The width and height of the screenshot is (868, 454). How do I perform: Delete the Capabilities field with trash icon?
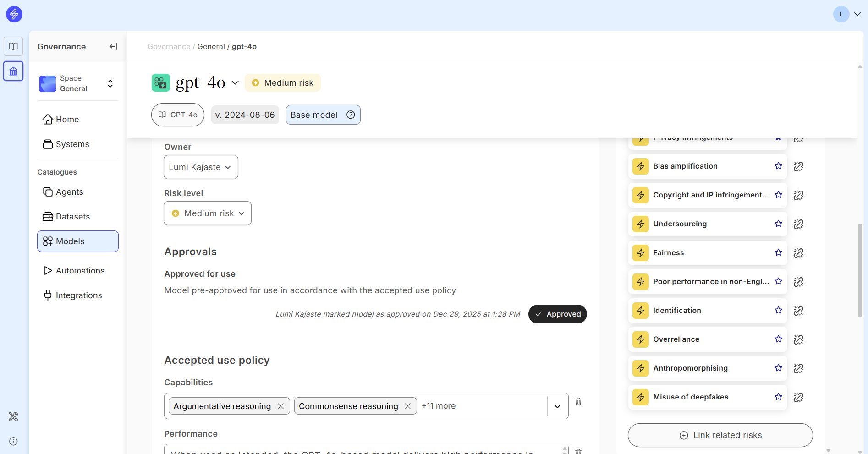(578, 401)
